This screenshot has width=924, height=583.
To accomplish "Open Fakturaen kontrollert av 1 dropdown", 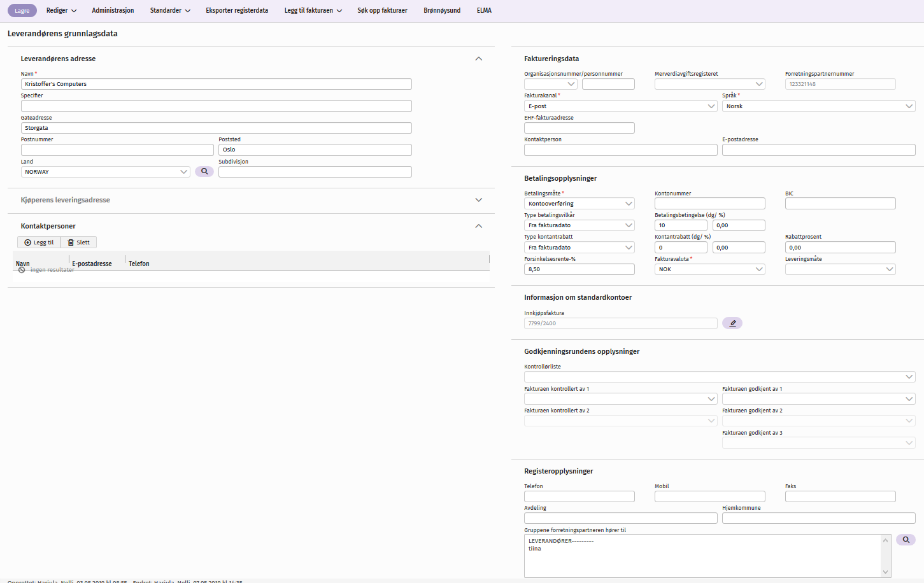I will click(621, 399).
